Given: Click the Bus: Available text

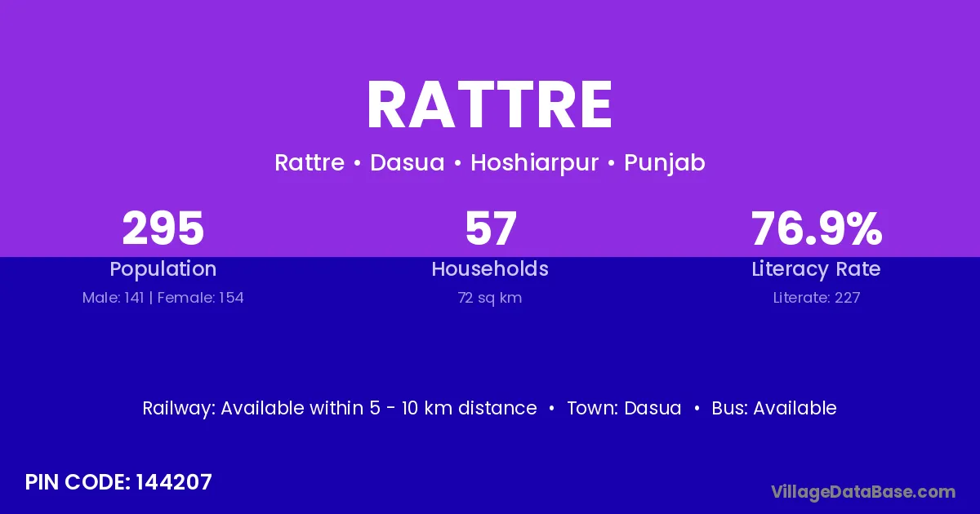Looking at the screenshot, I should point(773,409).
